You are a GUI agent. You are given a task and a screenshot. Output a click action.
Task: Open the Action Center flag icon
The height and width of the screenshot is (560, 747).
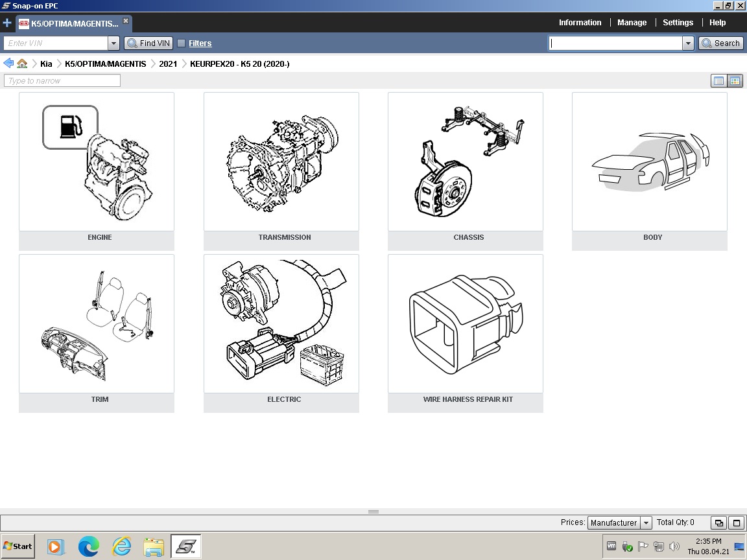click(x=643, y=546)
